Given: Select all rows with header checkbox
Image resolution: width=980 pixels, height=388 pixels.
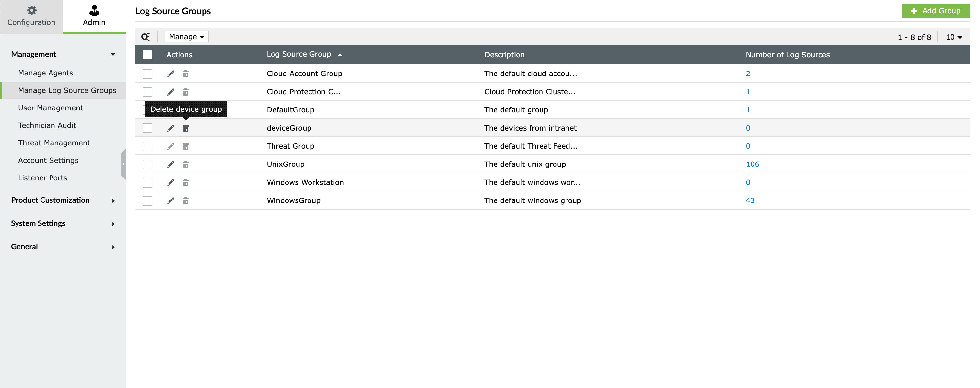Looking at the screenshot, I should pyautogui.click(x=147, y=54).
